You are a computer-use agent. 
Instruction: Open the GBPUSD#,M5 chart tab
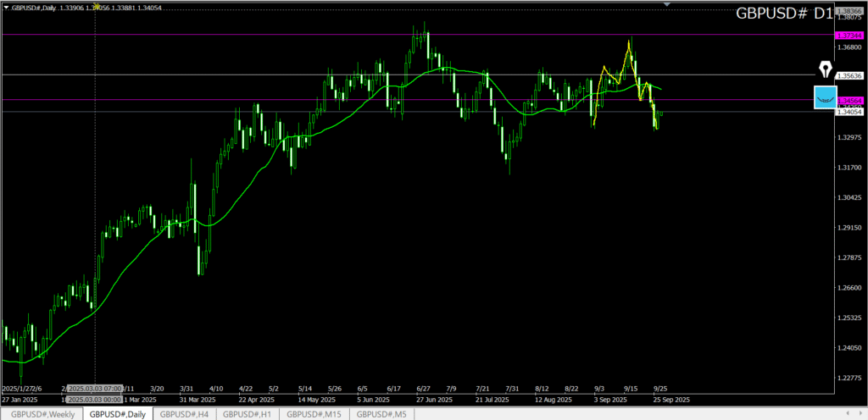click(381, 414)
